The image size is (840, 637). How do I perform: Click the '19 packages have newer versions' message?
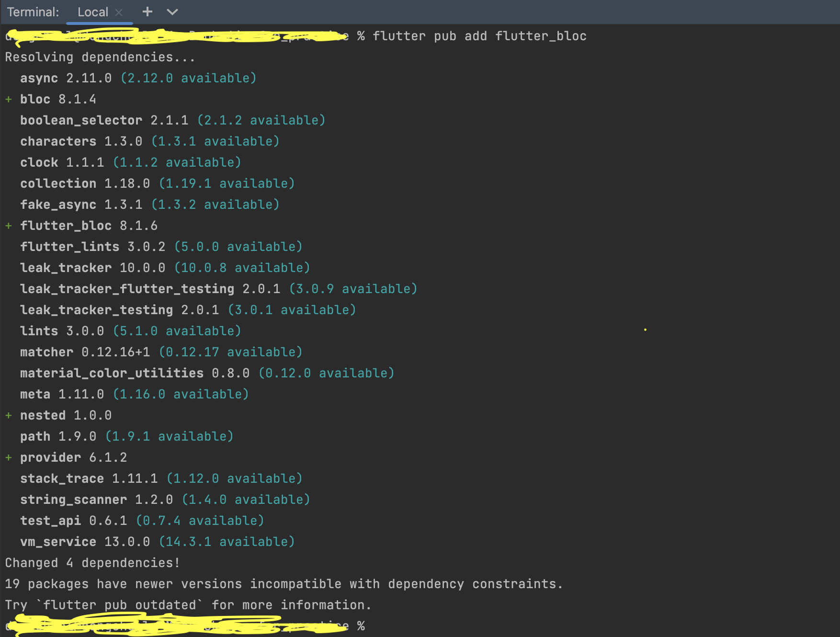click(284, 584)
